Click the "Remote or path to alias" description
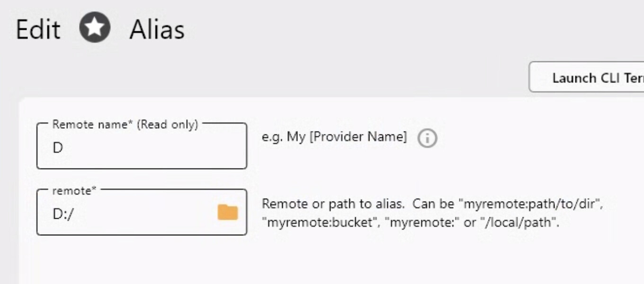 pos(332,204)
